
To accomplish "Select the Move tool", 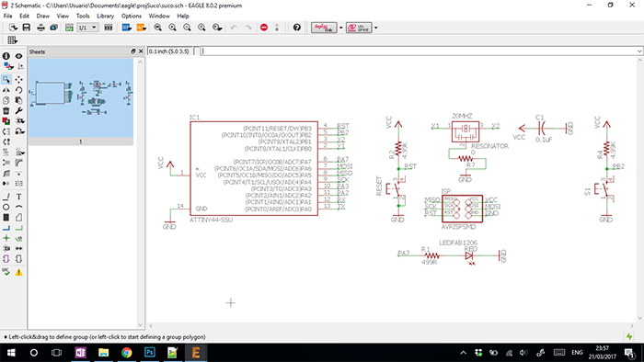I will (x=19, y=80).
